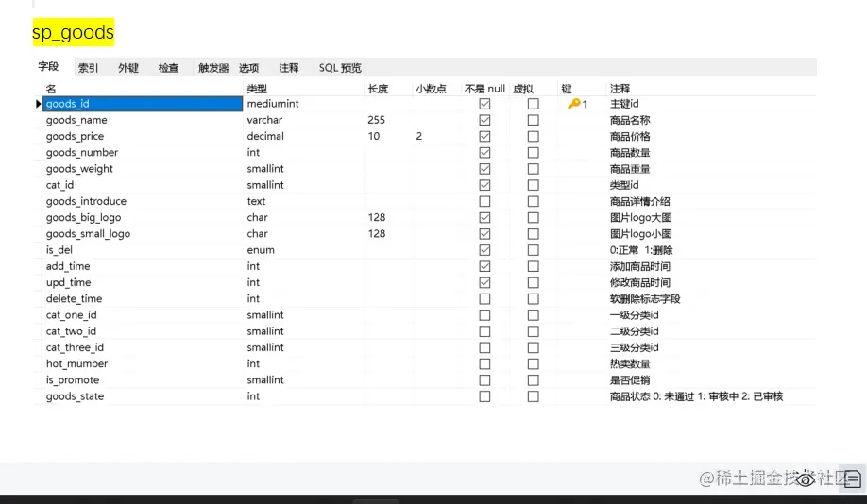Switch to the 外键 tab
This screenshot has width=867, height=504.
(x=128, y=67)
